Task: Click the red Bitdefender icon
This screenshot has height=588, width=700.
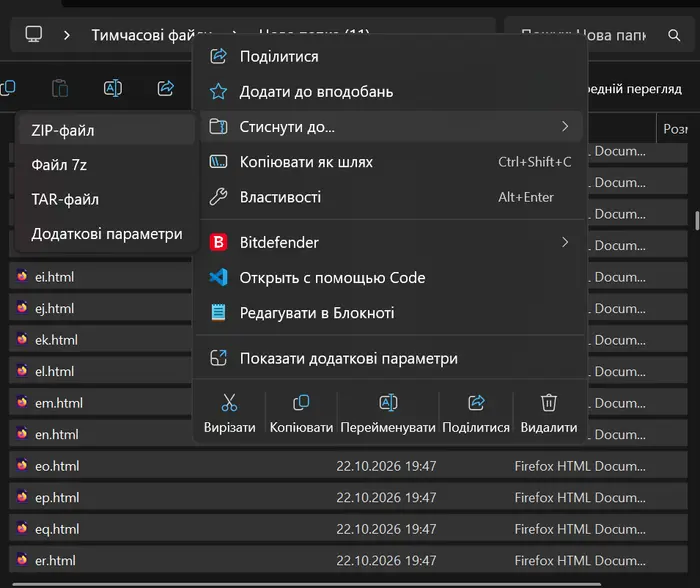Action: [218, 242]
